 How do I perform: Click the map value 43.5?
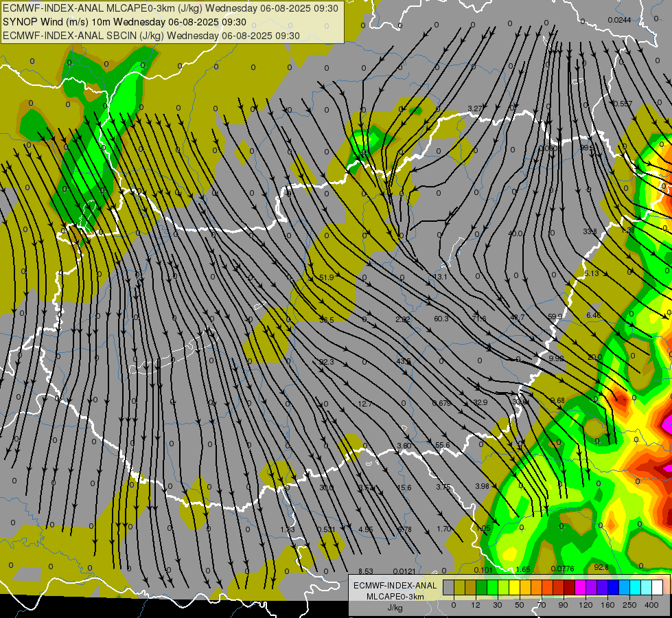pyautogui.click(x=404, y=361)
